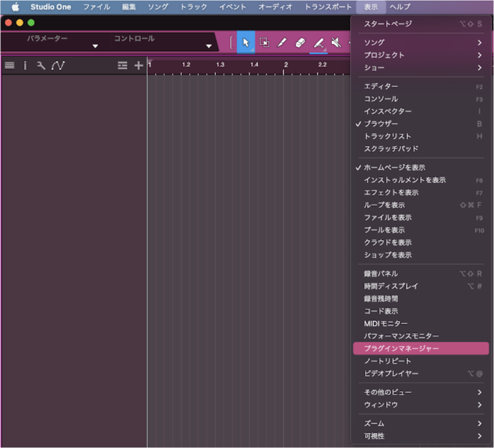
Task: Choose 録音残時間 menu item
Action: coord(421,299)
